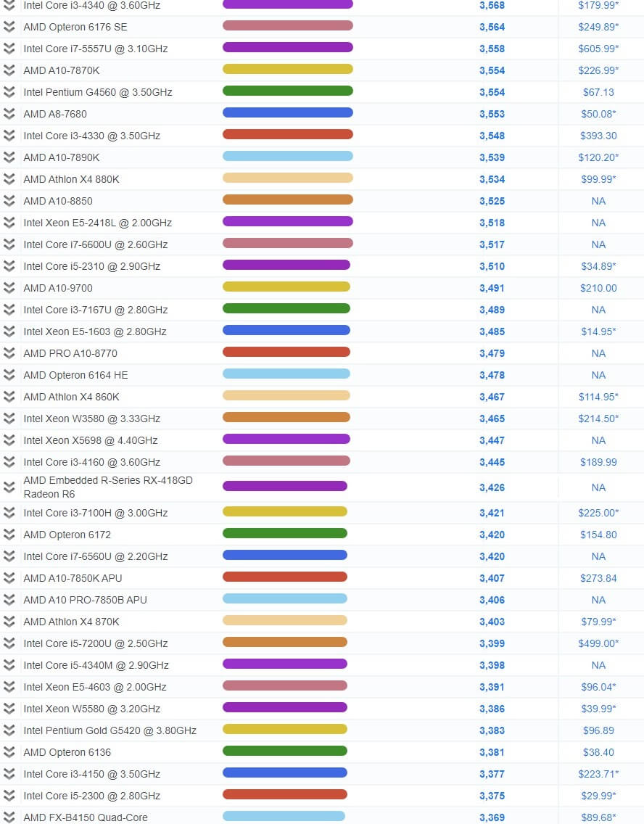Click the $393.30 price for Intel Core i3-4330
The width and height of the screenshot is (644, 824).
tap(598, 136)
